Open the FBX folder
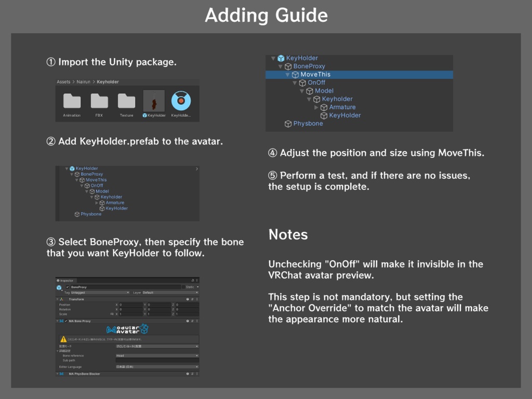This screenshot has height=399, width=532. click(x=99, y=101)
